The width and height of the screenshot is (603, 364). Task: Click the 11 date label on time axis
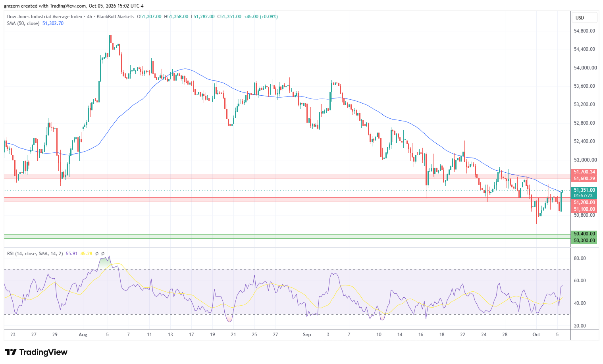point(149,335)
